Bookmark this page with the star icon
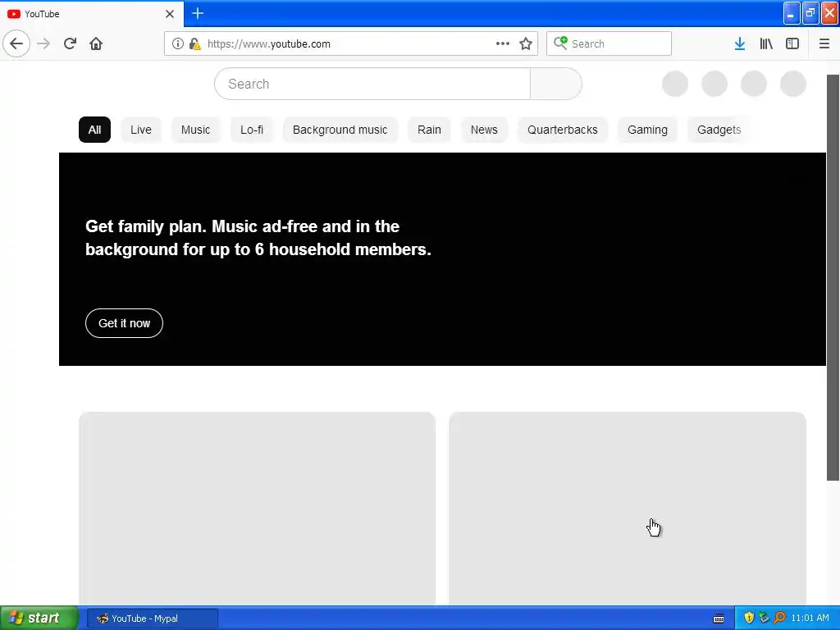Viewport: 840px width, 630px height. coord(526,43)
